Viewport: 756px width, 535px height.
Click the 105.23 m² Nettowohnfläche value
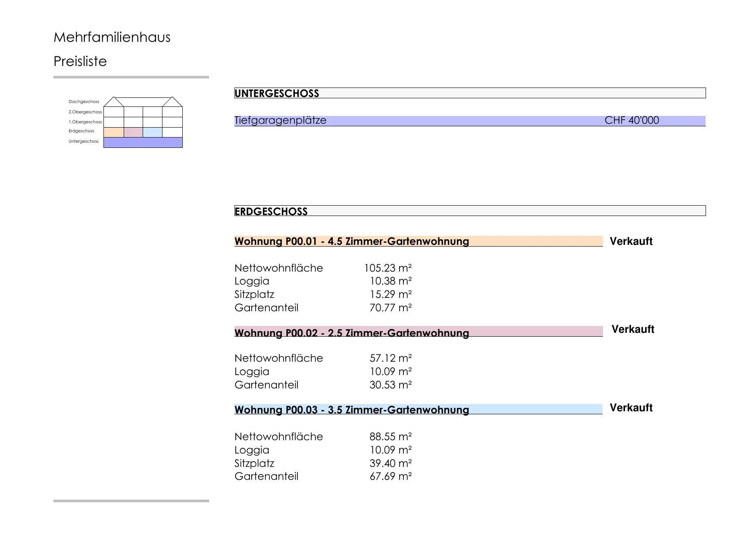point(388,268)
